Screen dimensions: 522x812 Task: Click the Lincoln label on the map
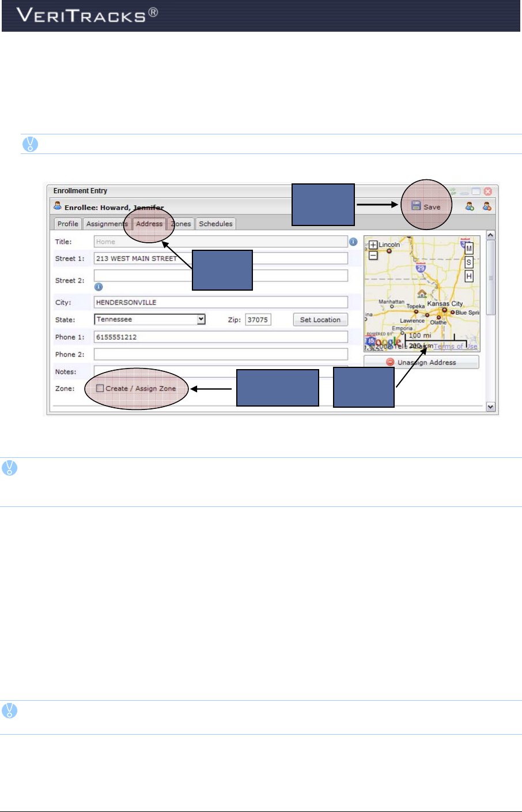coord(389,245)
